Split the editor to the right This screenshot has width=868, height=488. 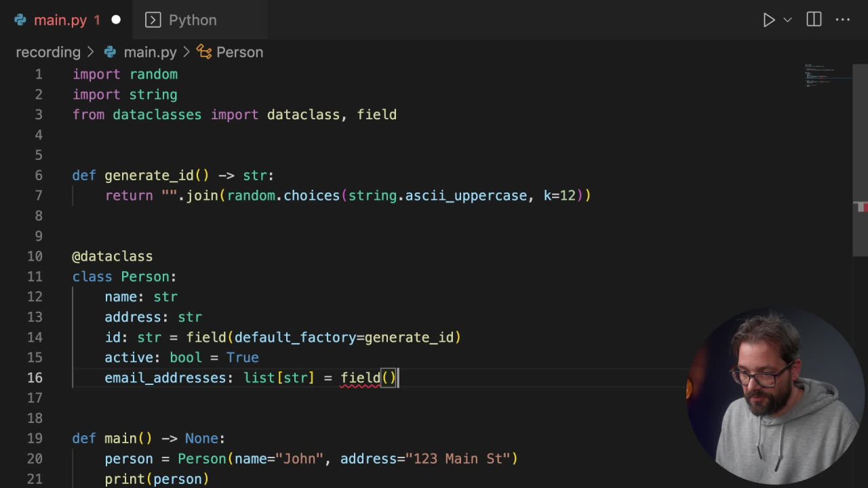point(814,20)
